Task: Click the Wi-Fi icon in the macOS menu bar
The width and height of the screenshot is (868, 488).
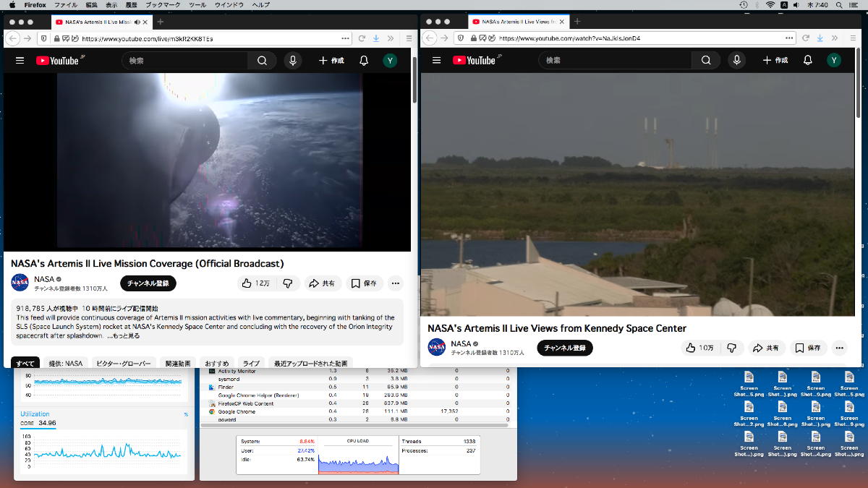Action: 770,5
